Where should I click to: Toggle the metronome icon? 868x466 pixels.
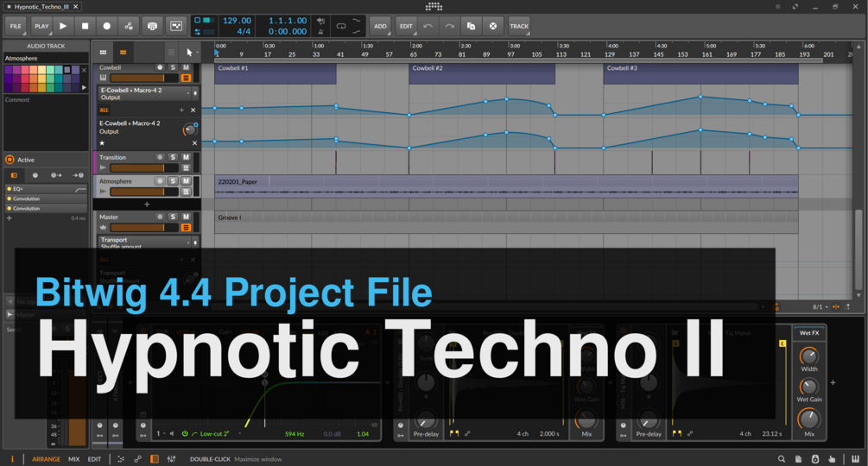point(320,32)
